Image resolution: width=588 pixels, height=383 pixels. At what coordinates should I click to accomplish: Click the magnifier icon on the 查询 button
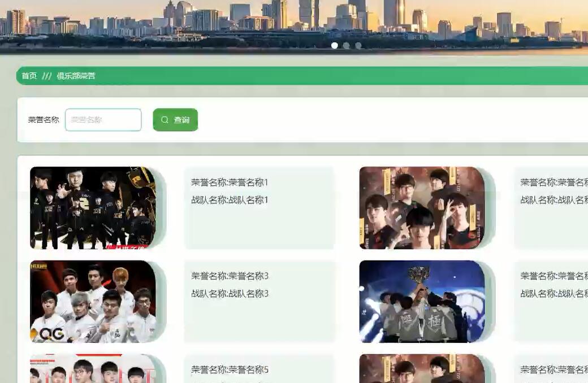click(165, 119)
